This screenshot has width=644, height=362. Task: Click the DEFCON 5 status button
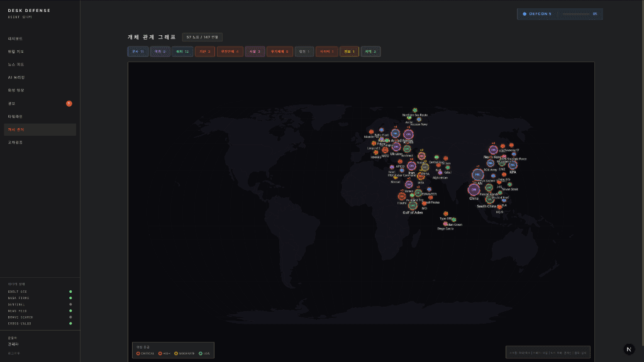538,14
